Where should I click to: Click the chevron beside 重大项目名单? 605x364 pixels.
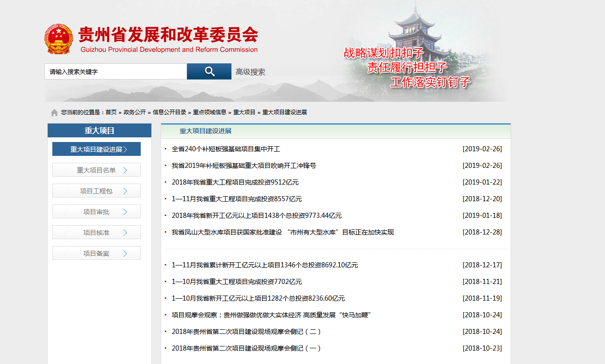pos(125,170)
